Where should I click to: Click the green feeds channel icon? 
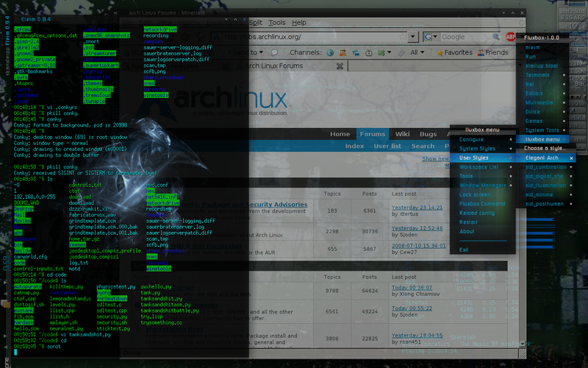(381, 52)
